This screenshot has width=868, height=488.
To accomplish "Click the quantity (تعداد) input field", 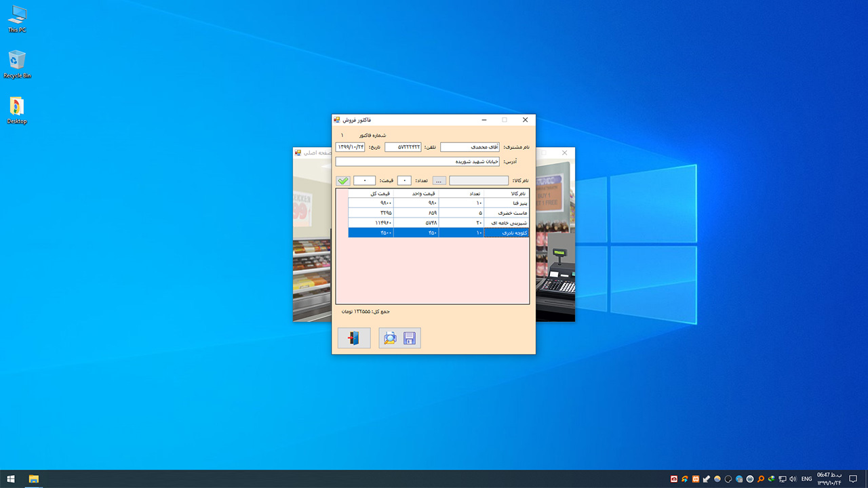I will pyautogui.click(x=404, y=181).
